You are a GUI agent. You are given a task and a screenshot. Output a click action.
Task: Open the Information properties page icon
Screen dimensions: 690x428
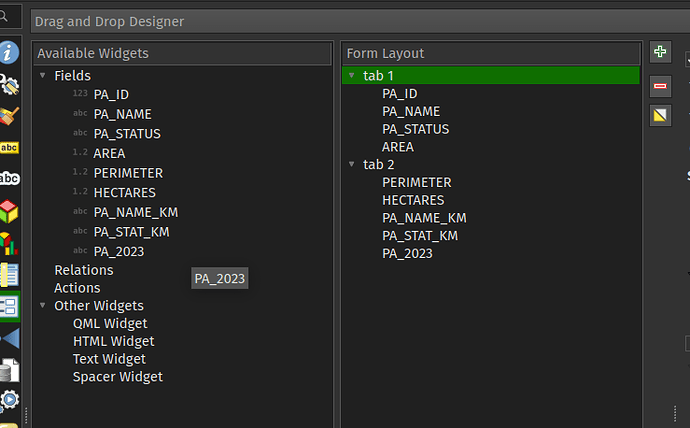(9, 52)
